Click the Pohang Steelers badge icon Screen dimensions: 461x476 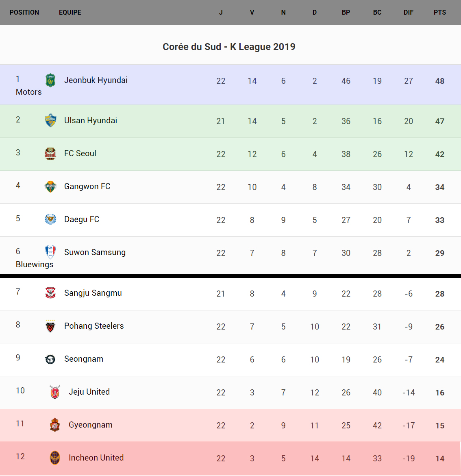pyautogui.click(x=50, y=326)
